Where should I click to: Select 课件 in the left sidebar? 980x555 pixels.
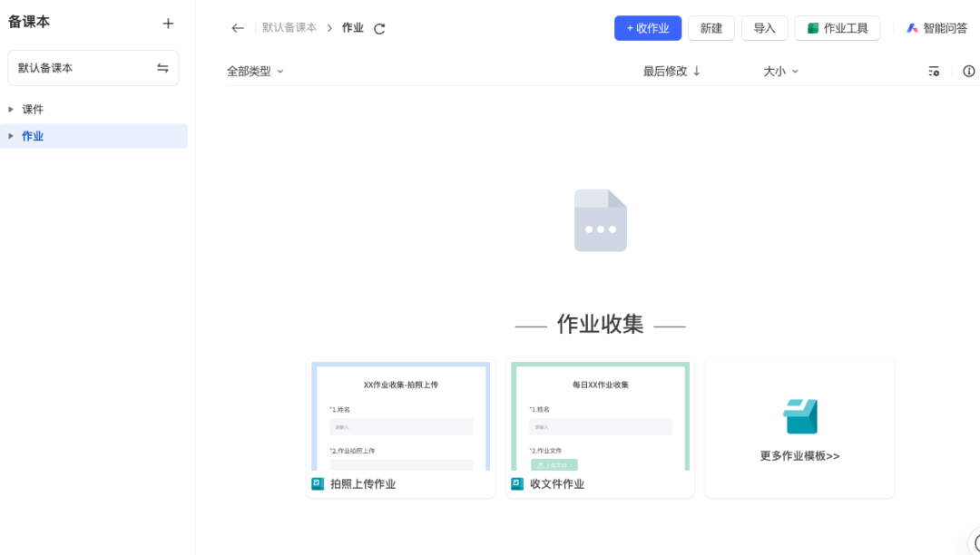pyautogui.click(x=33, y=109)
